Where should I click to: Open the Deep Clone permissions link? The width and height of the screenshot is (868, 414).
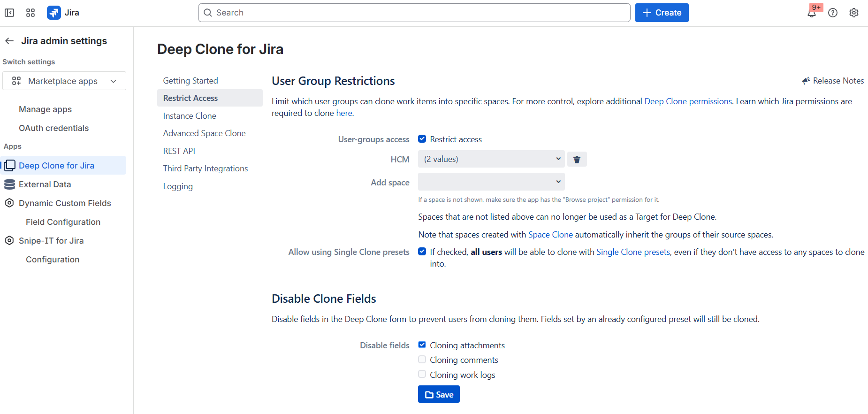(688, 101)
